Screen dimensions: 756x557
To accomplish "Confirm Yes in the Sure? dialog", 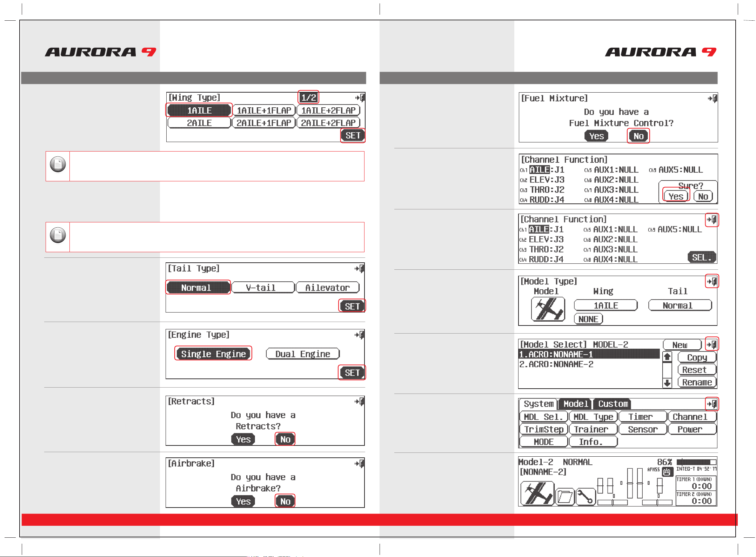I will (x=676, y=196).
